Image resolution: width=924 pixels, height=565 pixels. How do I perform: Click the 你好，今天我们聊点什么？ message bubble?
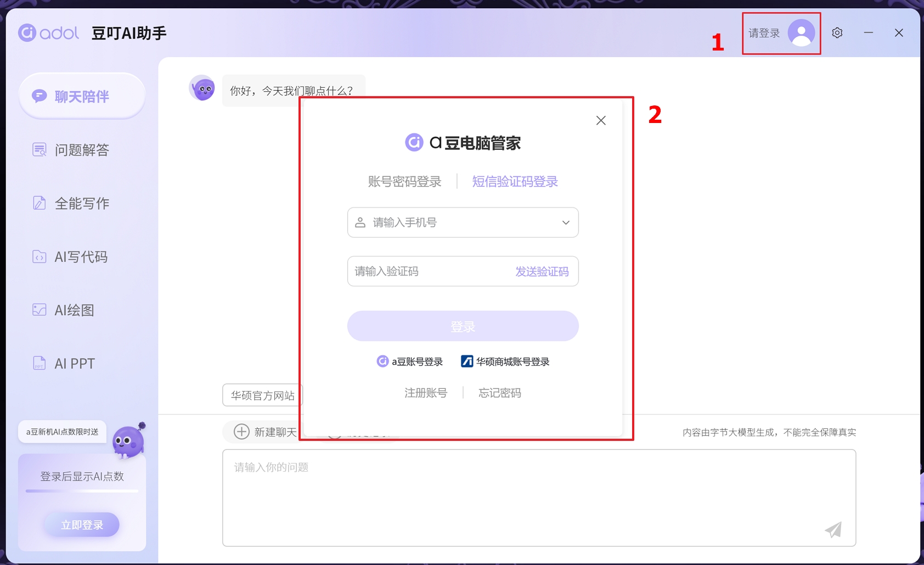click(294, 90)
